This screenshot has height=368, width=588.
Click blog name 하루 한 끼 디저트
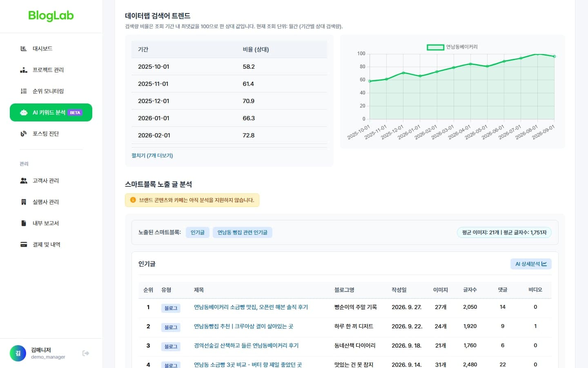354,326
